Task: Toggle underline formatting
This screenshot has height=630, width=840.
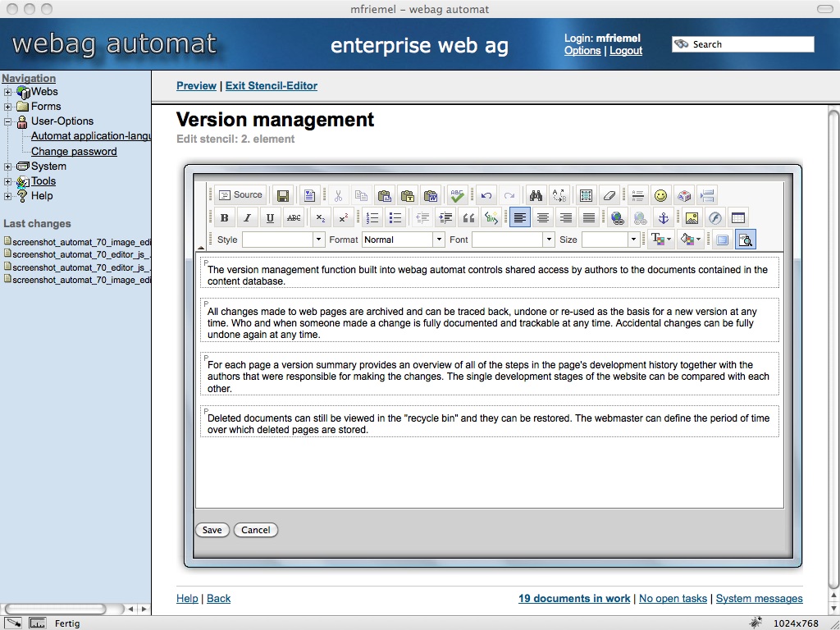Action: pos(270,217)
